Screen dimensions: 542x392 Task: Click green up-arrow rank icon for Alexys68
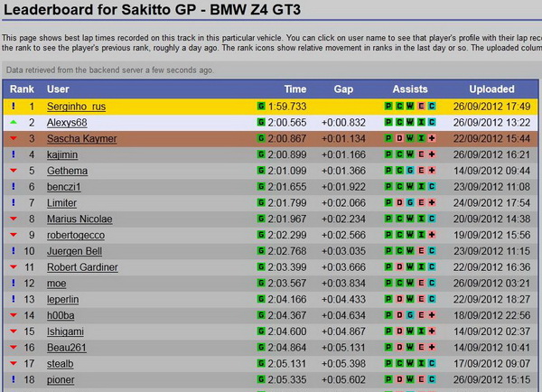(14, 122)
